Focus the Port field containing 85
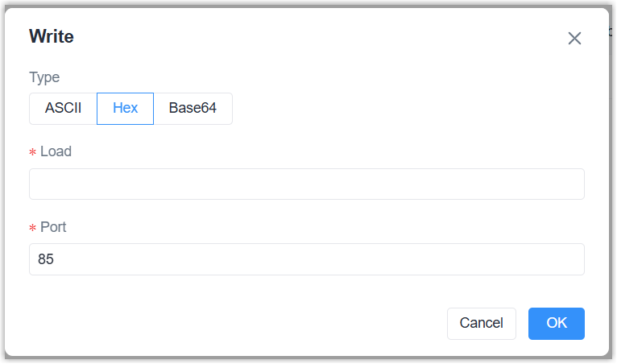Viewport: 617px width, 364px height. pos(306,259)
